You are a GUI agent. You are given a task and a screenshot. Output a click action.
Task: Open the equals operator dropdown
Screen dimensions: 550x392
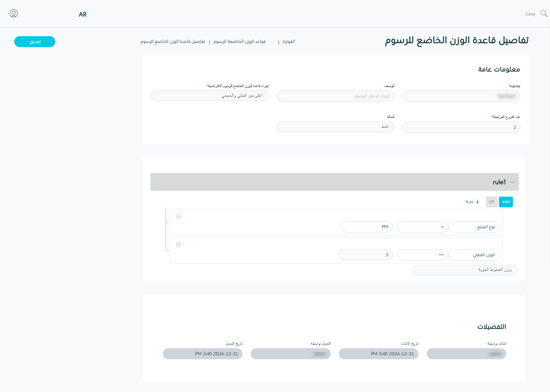[x=422, y=227]
